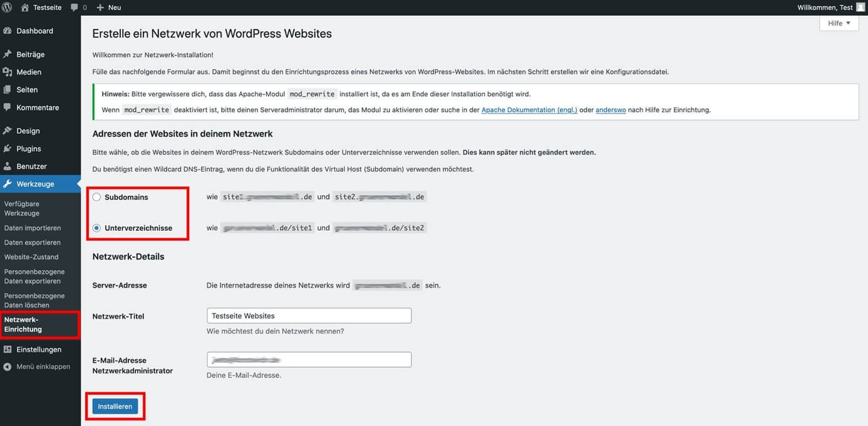Viewport: 868px width, 426px height.
Task: Click the Server-Adresse label
Action: tap(120, 285)
